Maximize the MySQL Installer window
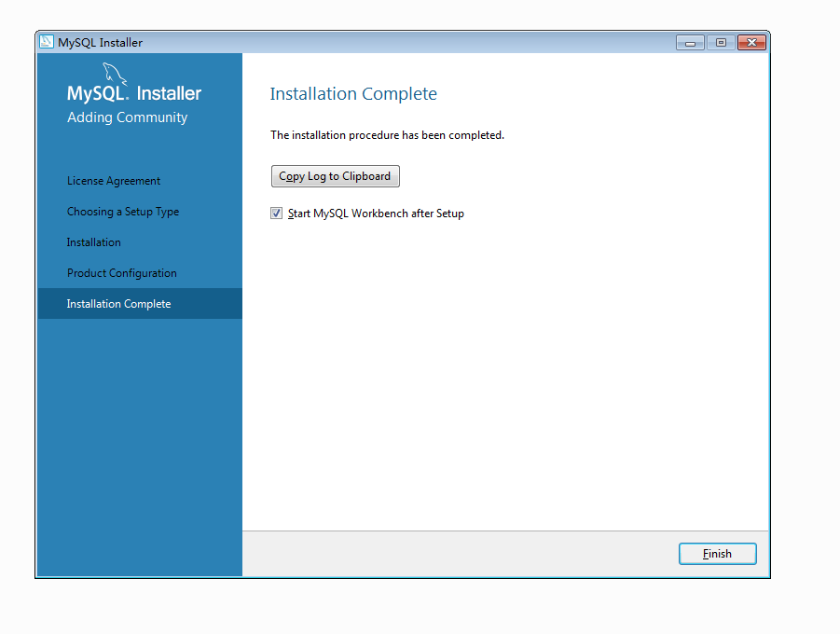 [x=721, y=43]
